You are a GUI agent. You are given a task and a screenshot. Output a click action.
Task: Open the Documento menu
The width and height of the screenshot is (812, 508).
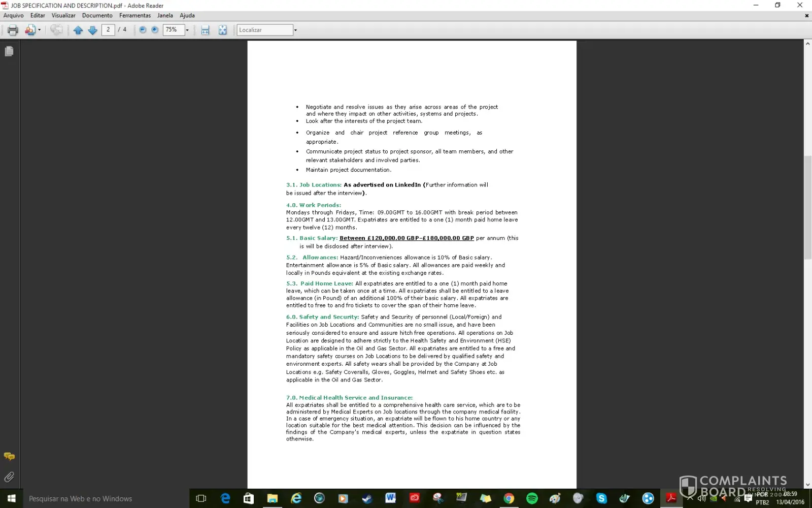[x=97, y=15]
